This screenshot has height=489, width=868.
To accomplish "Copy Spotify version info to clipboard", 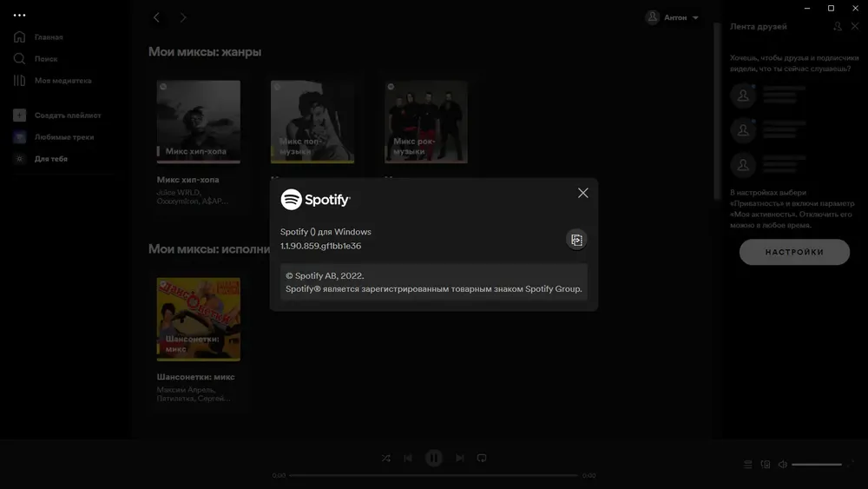I will point(576,239).
